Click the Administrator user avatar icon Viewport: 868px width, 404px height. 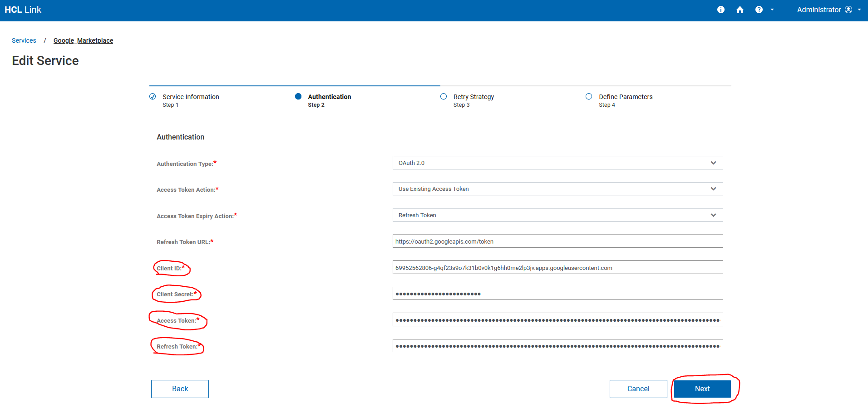click(x=848, y=10)
